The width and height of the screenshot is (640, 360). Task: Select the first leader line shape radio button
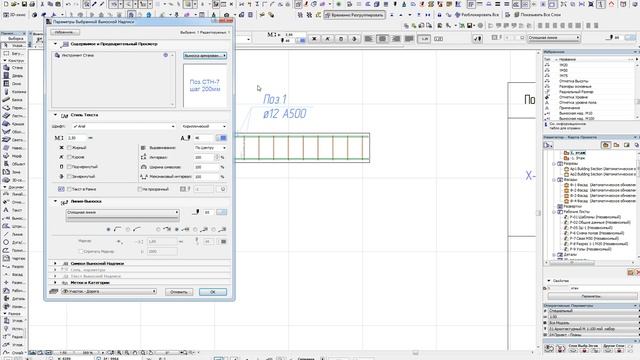click(x=108, y=230)
